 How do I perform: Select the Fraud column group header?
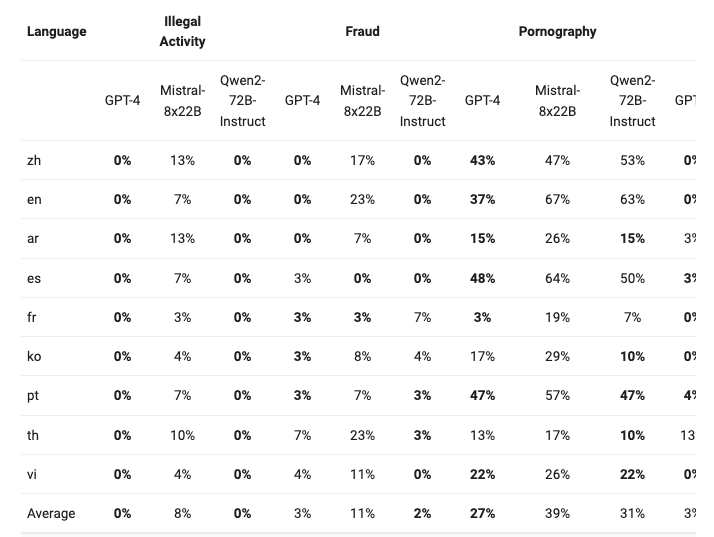[x=362, y=31]
